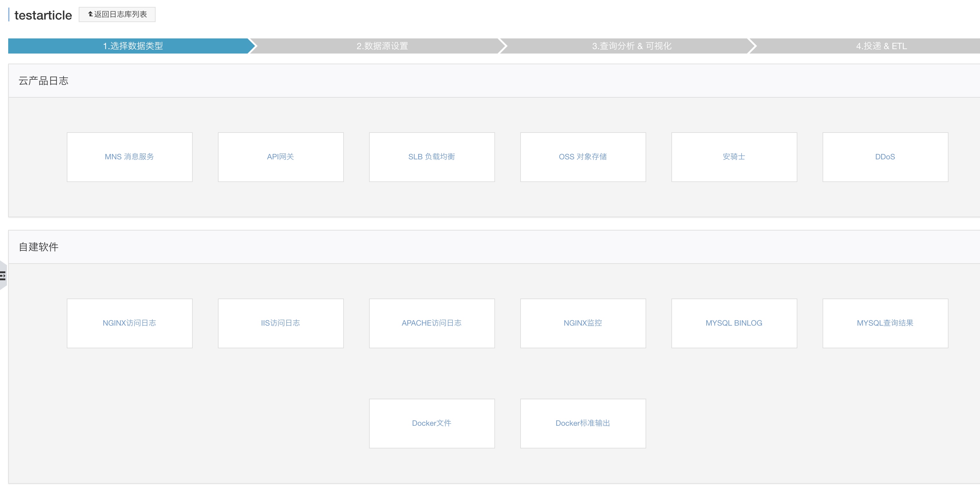Open the NGINX监控 option

coord(583,323)
